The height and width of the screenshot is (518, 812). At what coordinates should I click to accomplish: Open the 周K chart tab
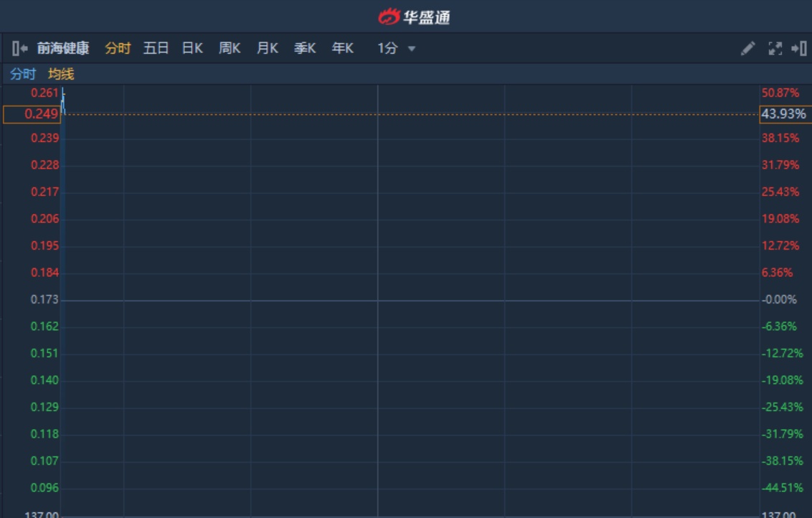230,49
